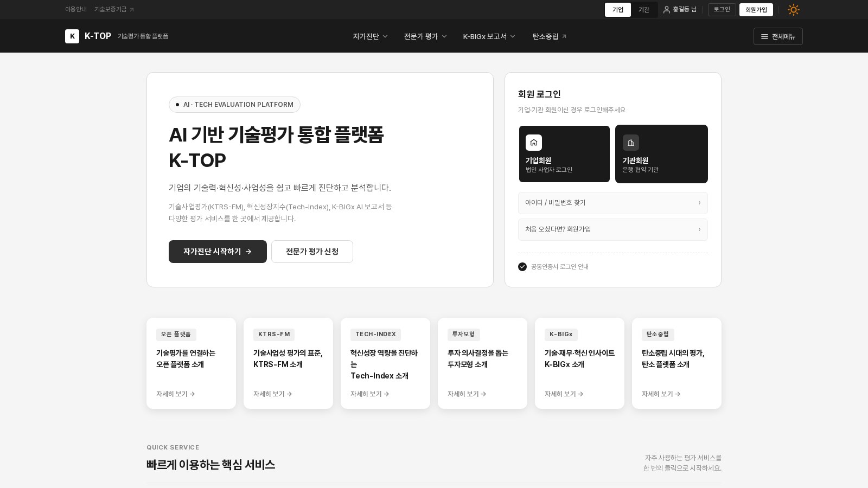The height and width of the screenshot is (488, 868).
Task: Click the check icon beside 공동인증서 로그인 안내
Action: pos(522,267)
